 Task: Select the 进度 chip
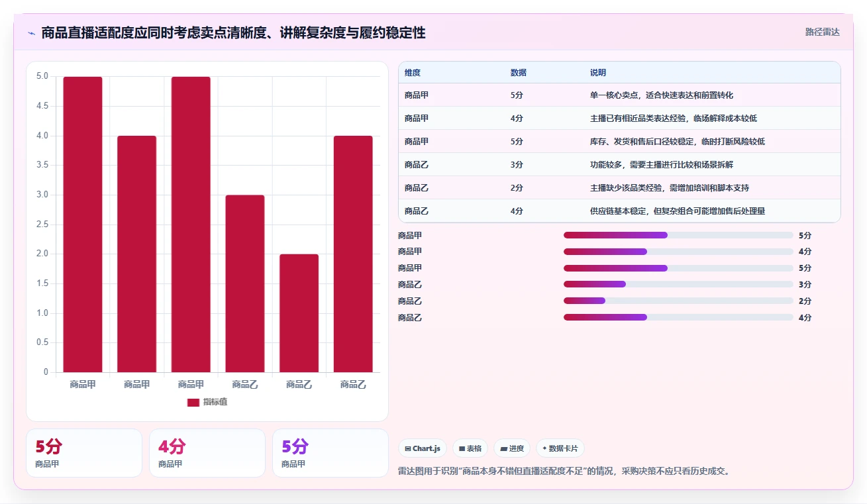point(511,448)
